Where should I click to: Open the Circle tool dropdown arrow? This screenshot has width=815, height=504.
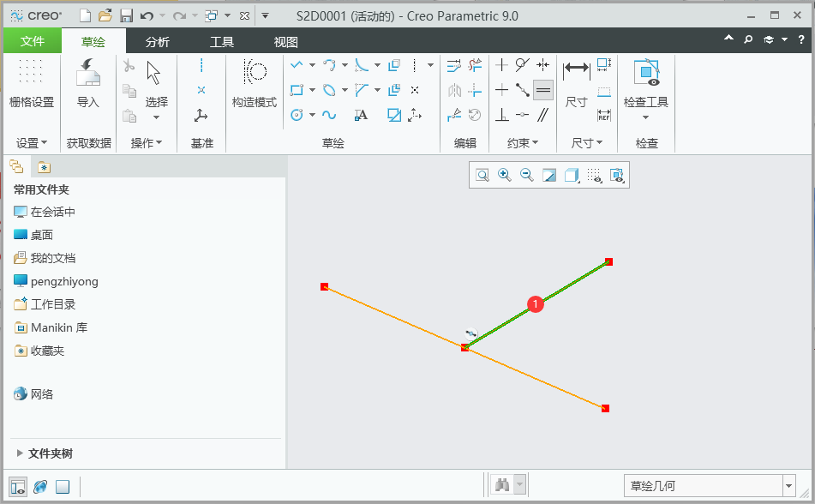(313, 115)
